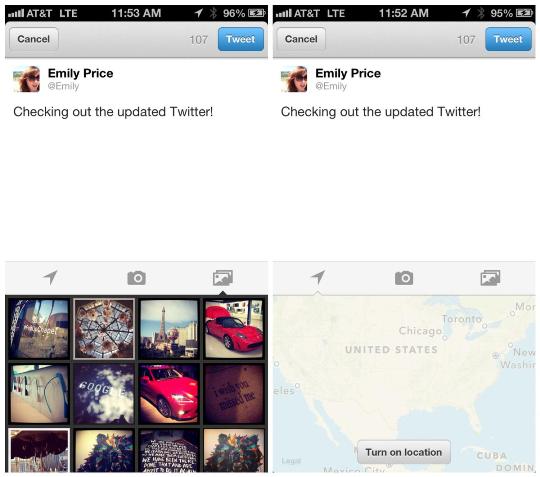Open photo library icon on the right screen
Screen dimensions: 540x477
coord(490,278)
